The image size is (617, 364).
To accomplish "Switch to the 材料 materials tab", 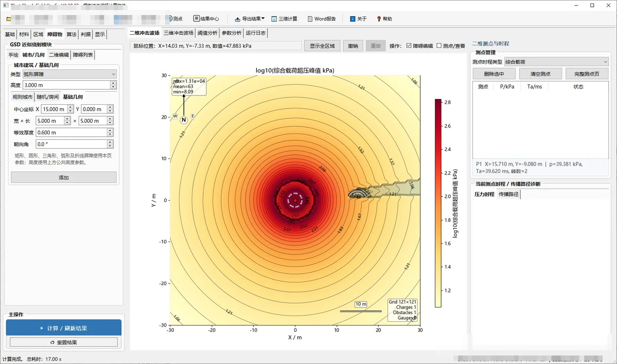I will (x=24, y=34).
